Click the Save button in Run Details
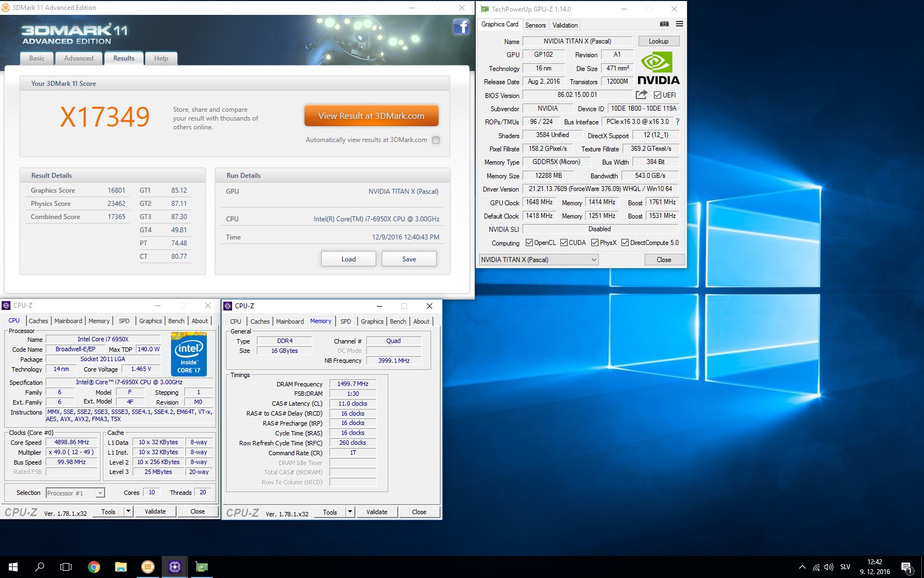Viewport: 924px width, 578px height. coord(409,259)
